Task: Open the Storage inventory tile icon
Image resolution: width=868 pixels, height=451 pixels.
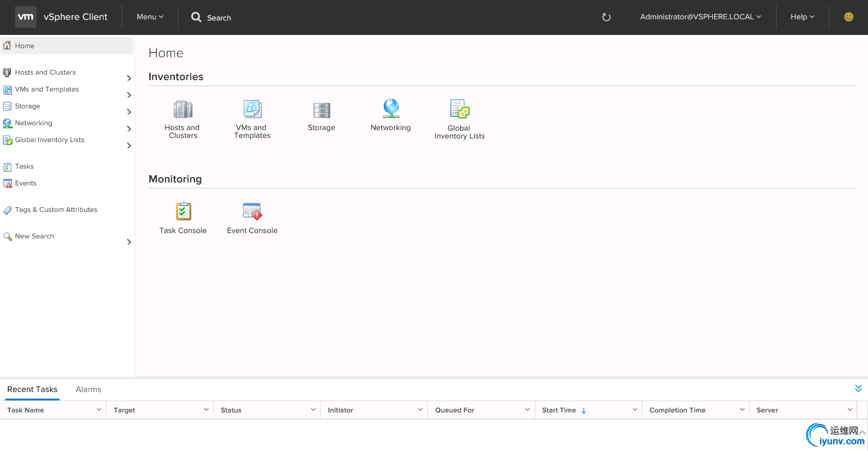Action: 322,110
